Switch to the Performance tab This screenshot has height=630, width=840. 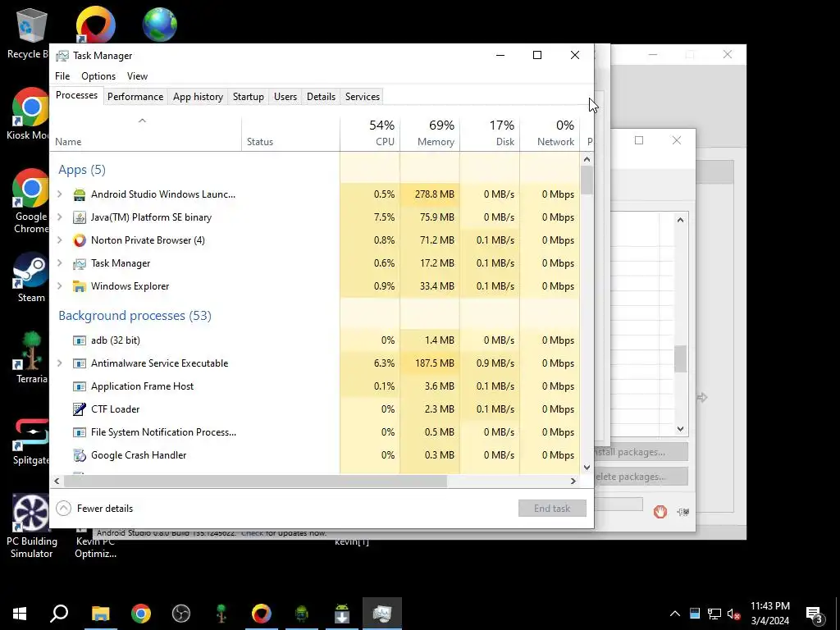pos(135,97)
